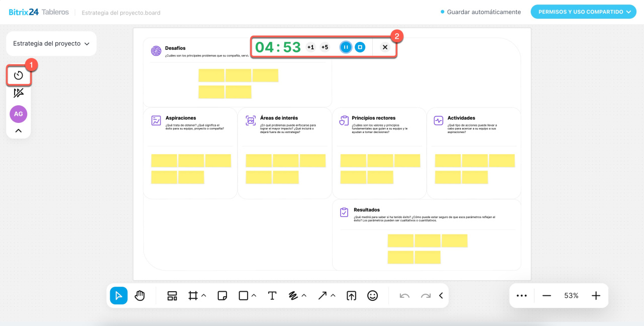This screenshot has width=644, height=326.
Task: Click the upload file icon
Action: pyautogui.click(x=351, y=296)
